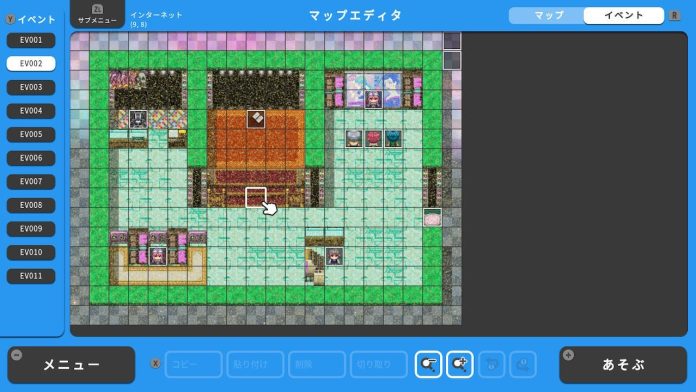
Task: Zoom in the map view
Action: coord(460,364)
